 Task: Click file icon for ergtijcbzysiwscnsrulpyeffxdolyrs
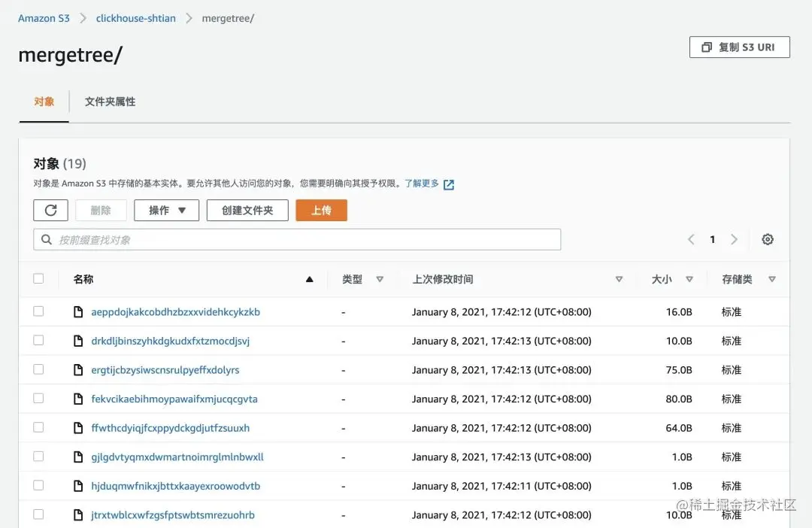(x=78, y=370)
